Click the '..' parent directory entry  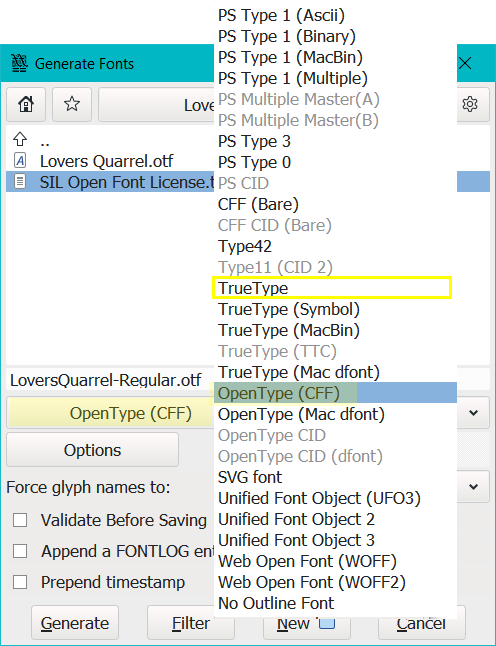pos(45,142)
